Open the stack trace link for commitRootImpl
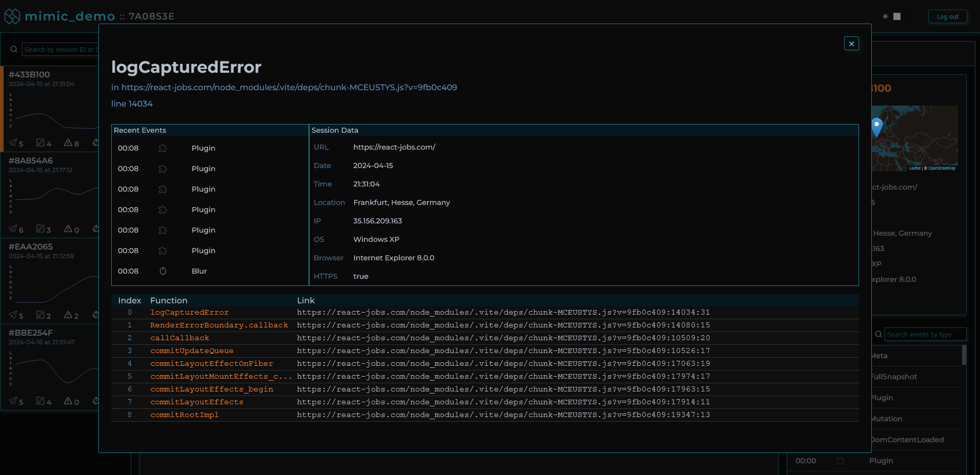This screenshot has width=980, height=475. point(502,415)
